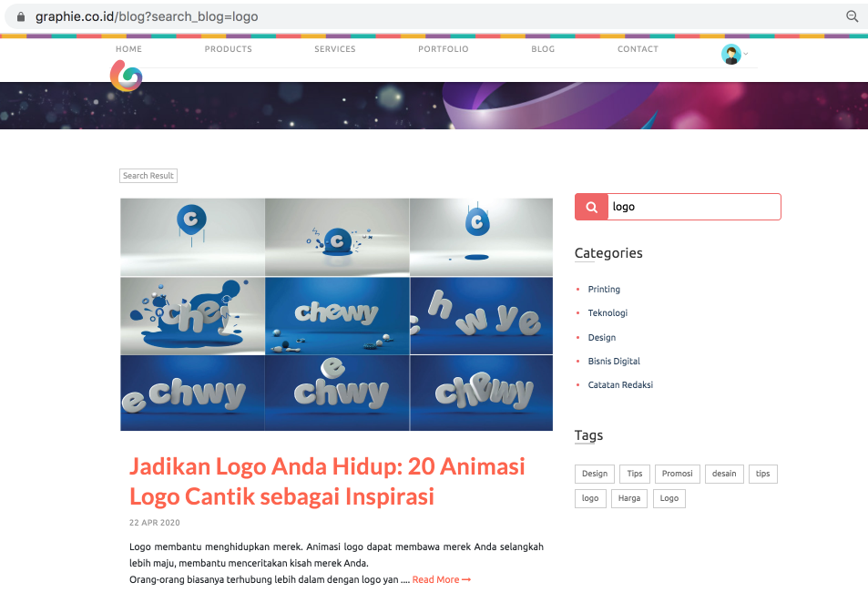Focus the blog search field containing logo
The width and height of the screenshot is (868, 613).
coord(694,207)
